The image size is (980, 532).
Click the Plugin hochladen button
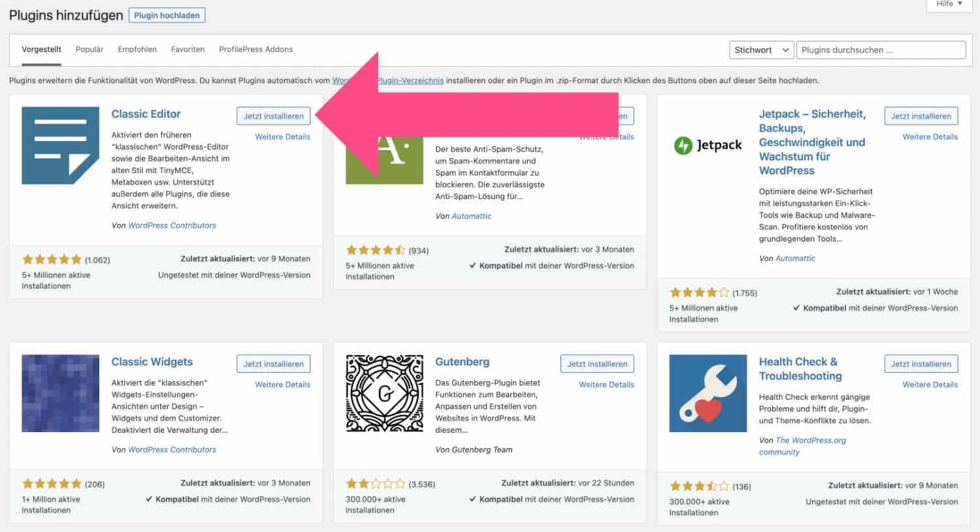tap(167, 14)
